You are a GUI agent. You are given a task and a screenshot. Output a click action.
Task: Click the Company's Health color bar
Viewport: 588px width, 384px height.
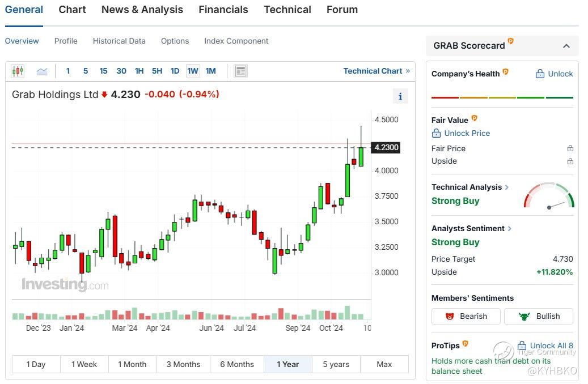(502, 97)
